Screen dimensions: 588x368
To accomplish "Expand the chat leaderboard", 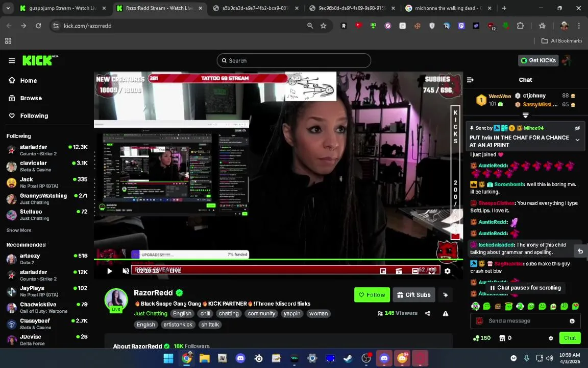I will pos(525,115).
